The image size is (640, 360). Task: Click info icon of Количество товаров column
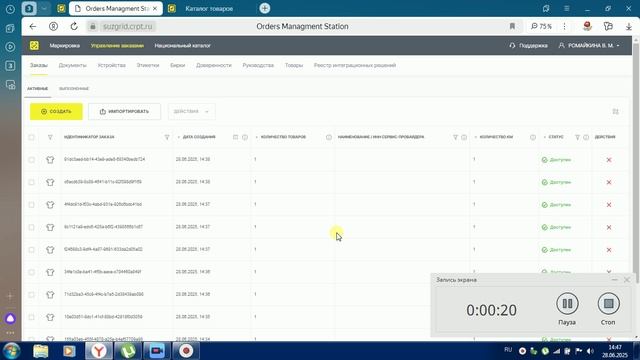(x=329, y=137)
